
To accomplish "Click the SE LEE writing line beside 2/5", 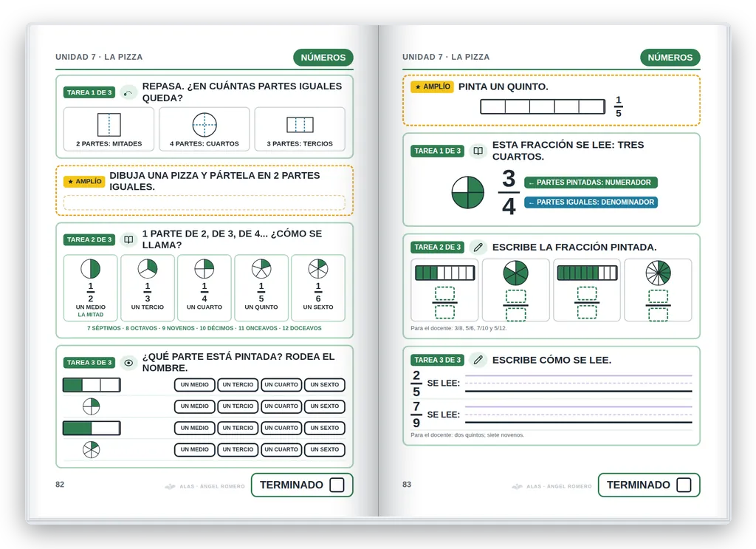I will pyautogui.click(x=579, y=383).
